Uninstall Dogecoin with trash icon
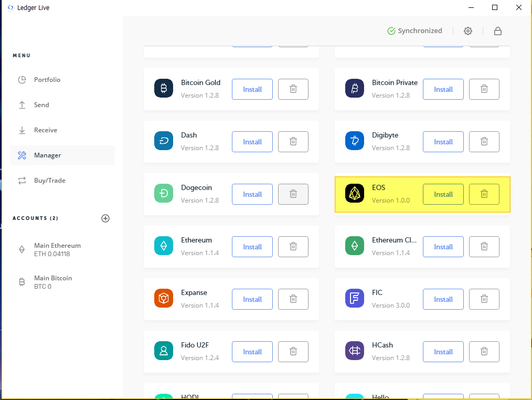 coord(293,194)
